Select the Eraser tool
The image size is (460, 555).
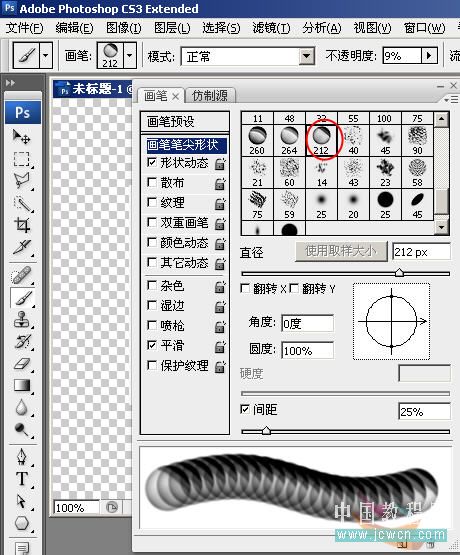point(22,364)
